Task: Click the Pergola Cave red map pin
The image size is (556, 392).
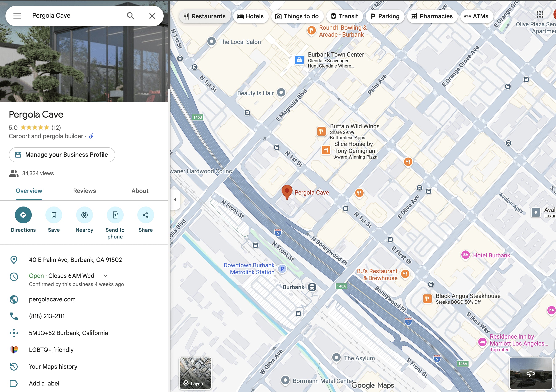Action: click(287, 192)
